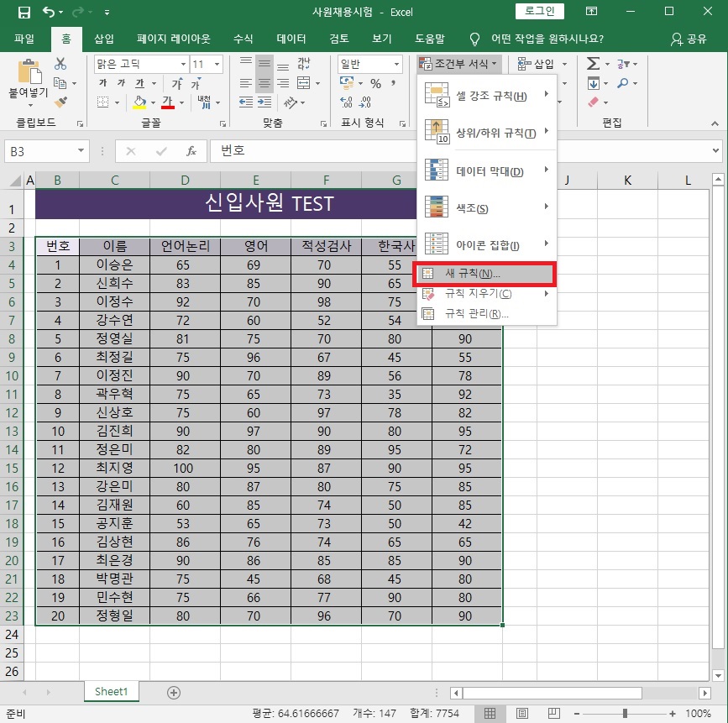Viewport: 728px width, 723px height.
Task: Toggle align right button
Action: tap(283, 84)
